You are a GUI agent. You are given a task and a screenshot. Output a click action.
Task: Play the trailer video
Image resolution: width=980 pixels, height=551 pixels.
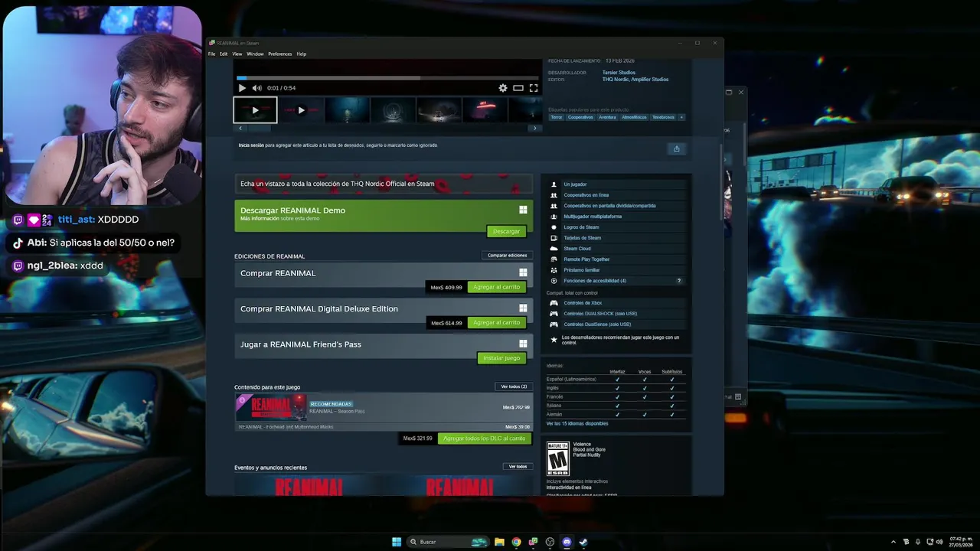[x=242, y=88]
